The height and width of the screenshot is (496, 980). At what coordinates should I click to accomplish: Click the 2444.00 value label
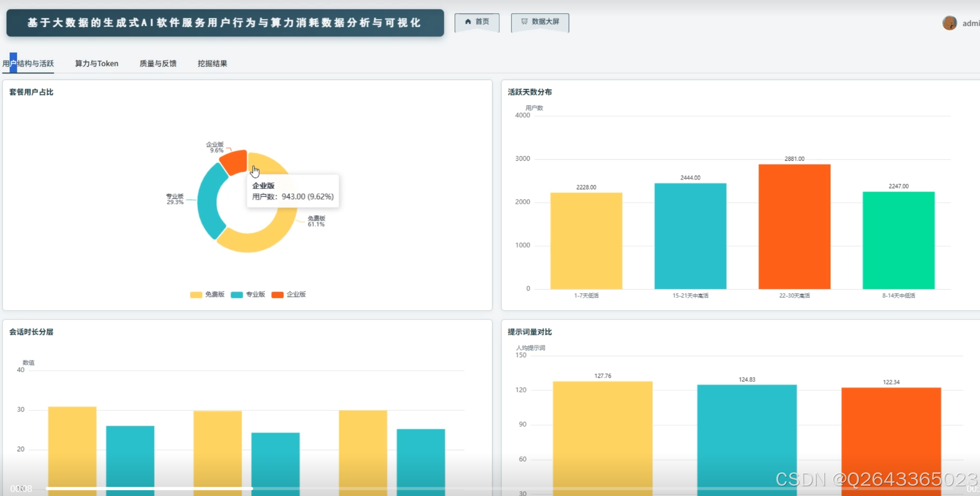point(690,178)
